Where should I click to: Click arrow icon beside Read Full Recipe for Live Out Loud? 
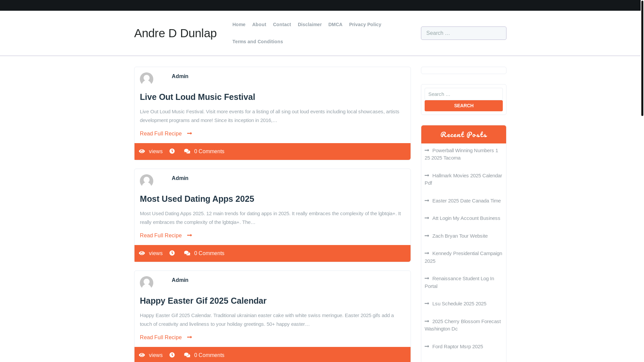pos(190,133)
